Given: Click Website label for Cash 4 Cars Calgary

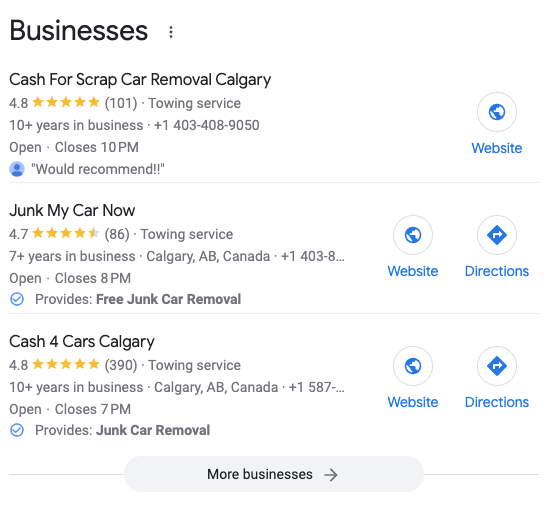Looking at the screenshot, I should tap(413, 402).
